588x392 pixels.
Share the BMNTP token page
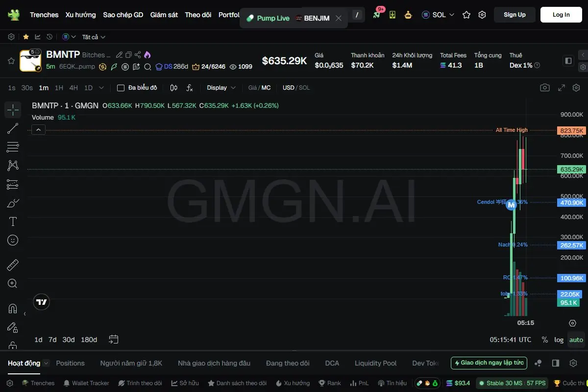[138, 55]
